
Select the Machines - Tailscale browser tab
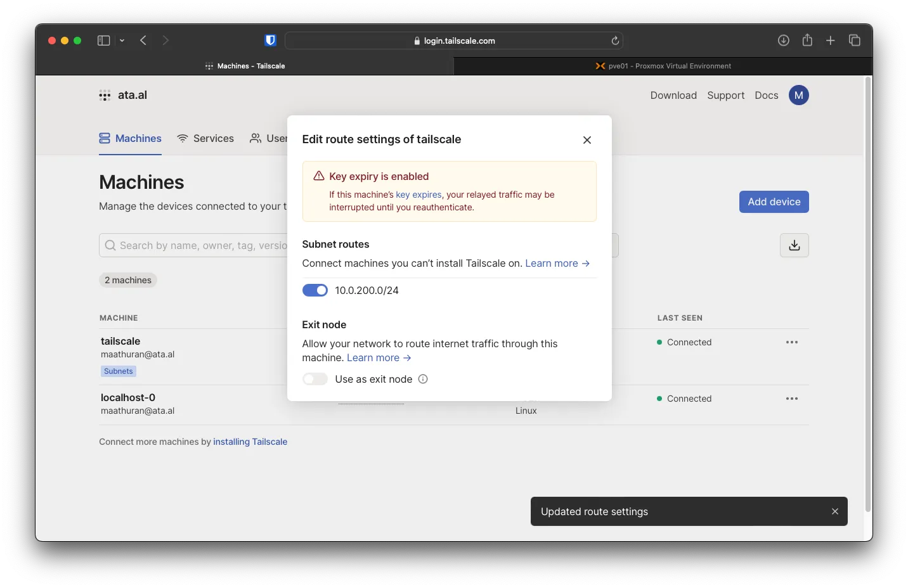pos(245,66)
